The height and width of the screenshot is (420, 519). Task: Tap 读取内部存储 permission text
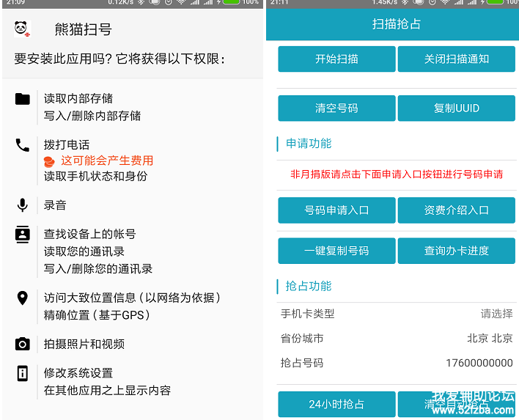[x=78, y=99]
